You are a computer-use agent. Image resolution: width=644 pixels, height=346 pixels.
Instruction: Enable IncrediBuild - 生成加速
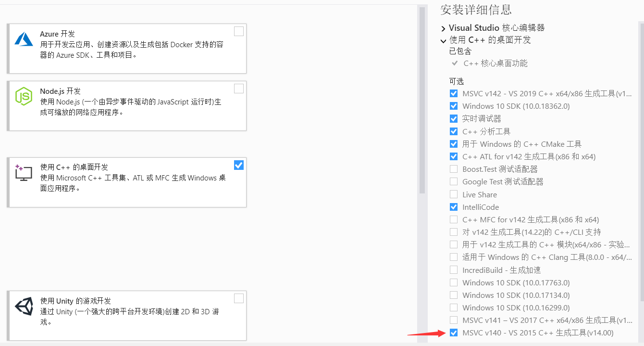pyautogui.click(x=454, y=270)
